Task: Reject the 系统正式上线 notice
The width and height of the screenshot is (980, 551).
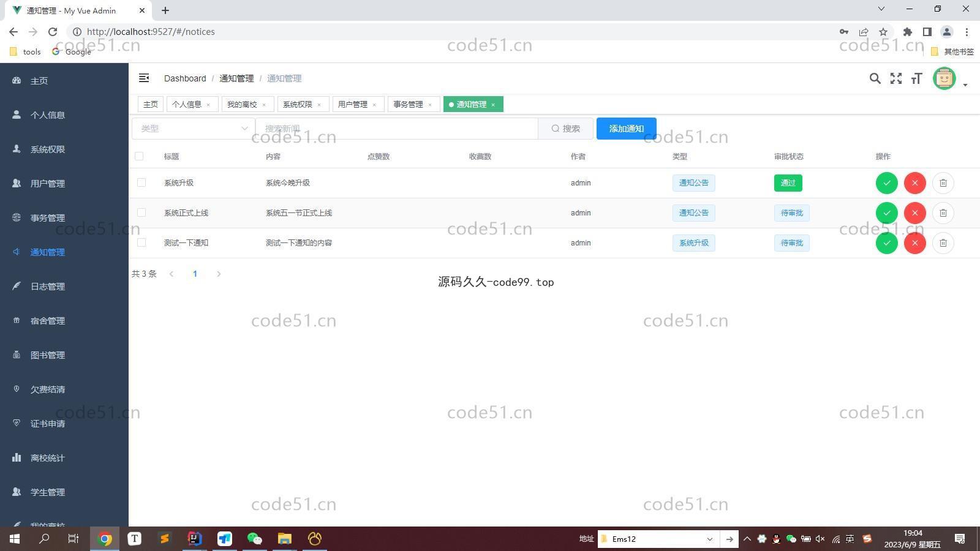Action: point(914,213)
